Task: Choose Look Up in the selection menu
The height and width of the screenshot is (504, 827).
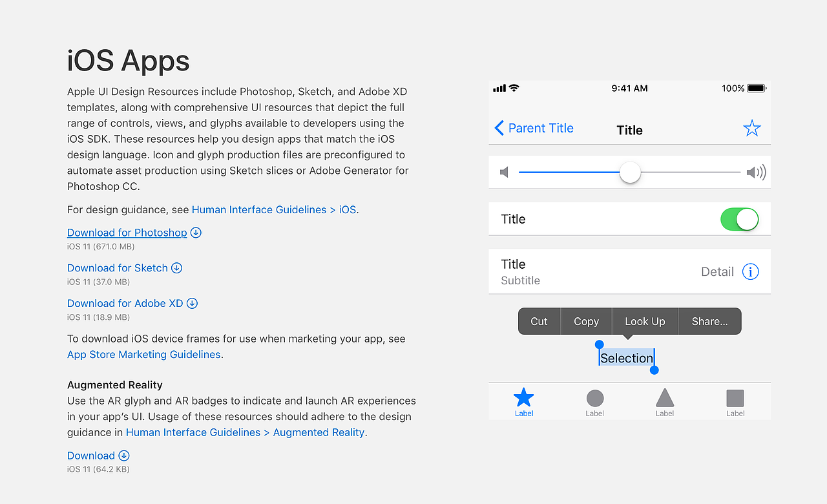Action: click(645, 321)
